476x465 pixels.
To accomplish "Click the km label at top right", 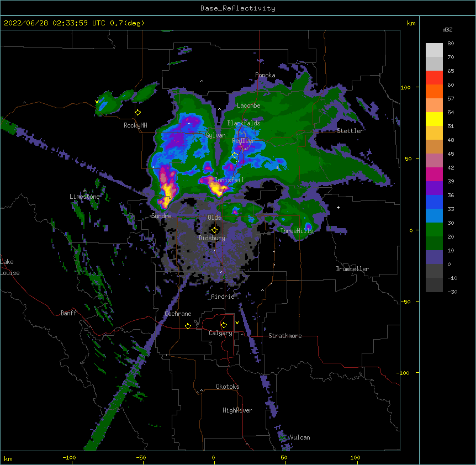I will (411, 23).
